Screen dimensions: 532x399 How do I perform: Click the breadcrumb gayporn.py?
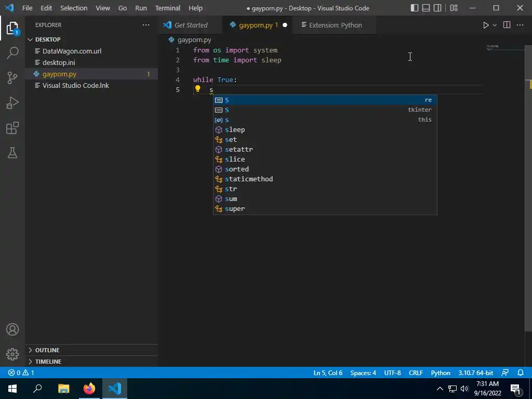194,39
